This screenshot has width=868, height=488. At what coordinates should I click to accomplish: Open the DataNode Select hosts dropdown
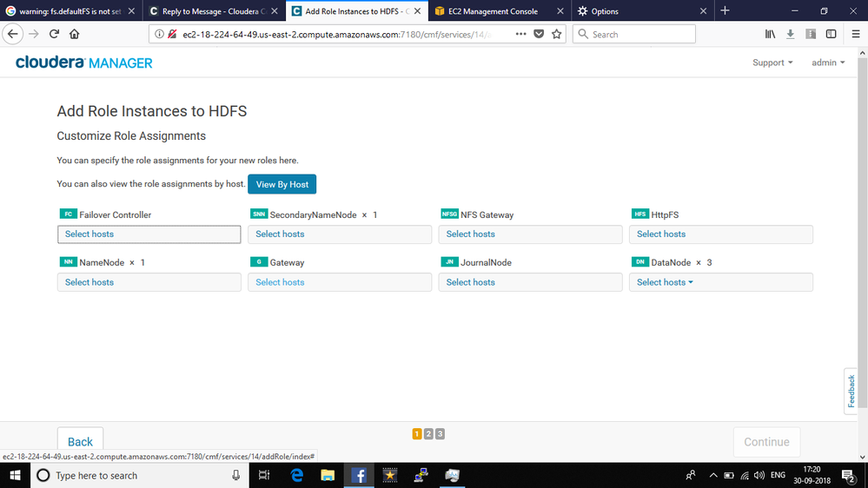coord(665,282)
